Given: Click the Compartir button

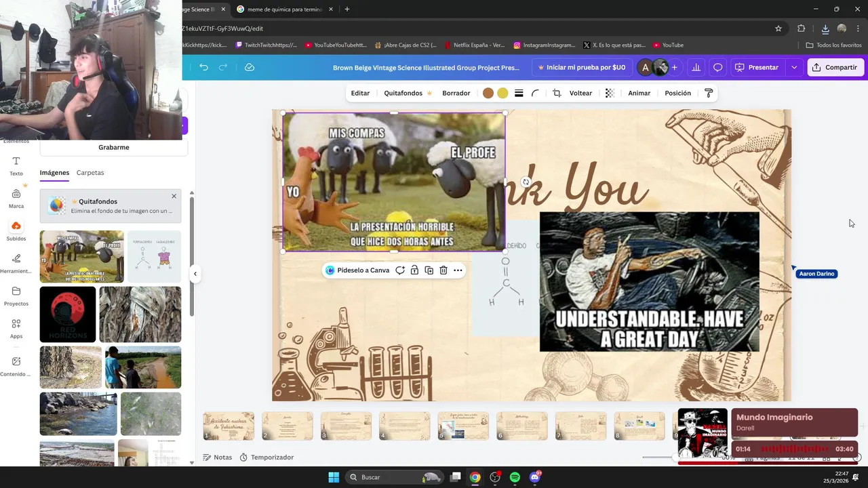Looking at the screenshot, I should pyautogui.click(x=835, y=67).
